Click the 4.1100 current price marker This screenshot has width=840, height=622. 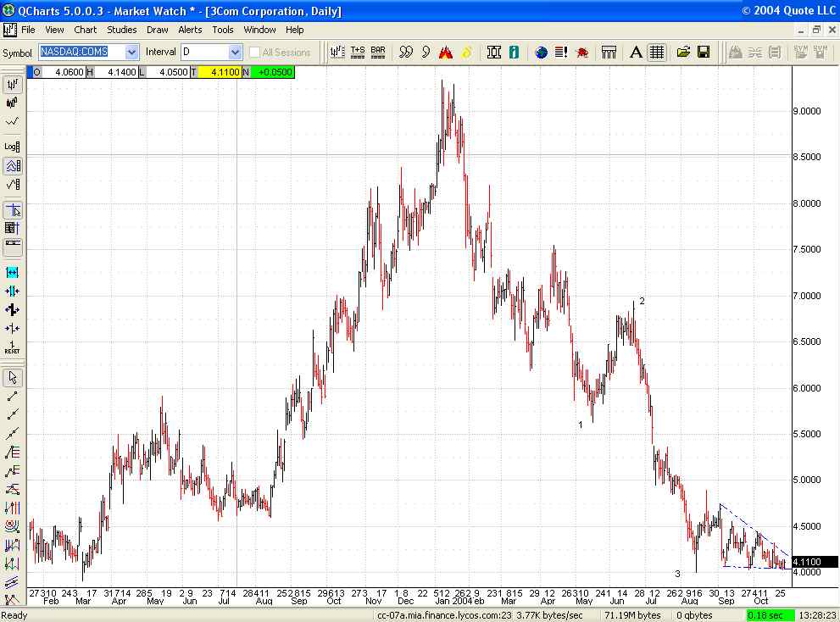[814, 562]
